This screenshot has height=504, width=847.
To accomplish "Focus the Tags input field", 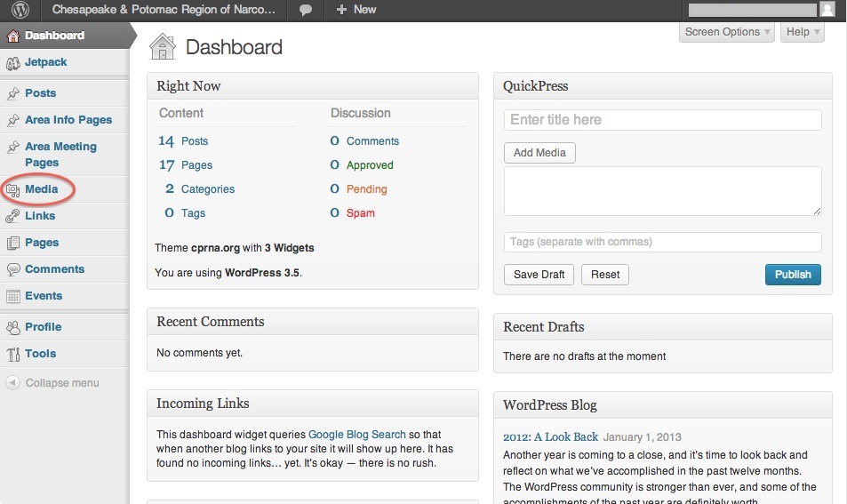I will coord(663,242).
